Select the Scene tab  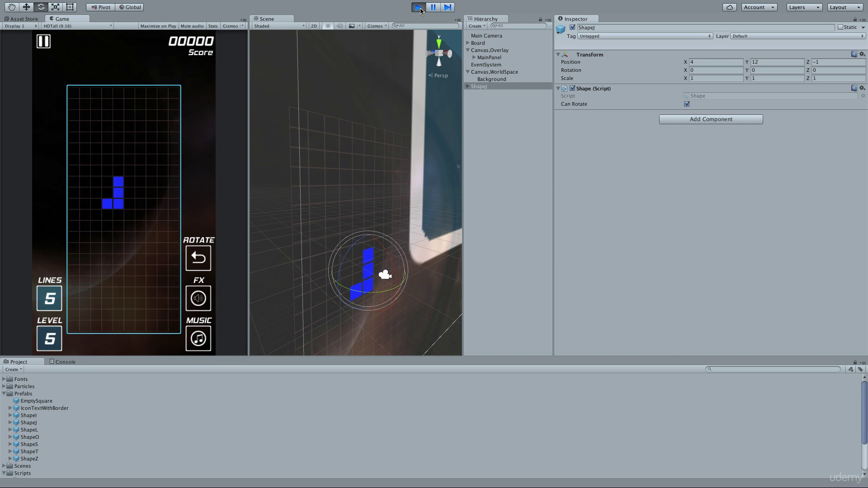pos(271,19)
